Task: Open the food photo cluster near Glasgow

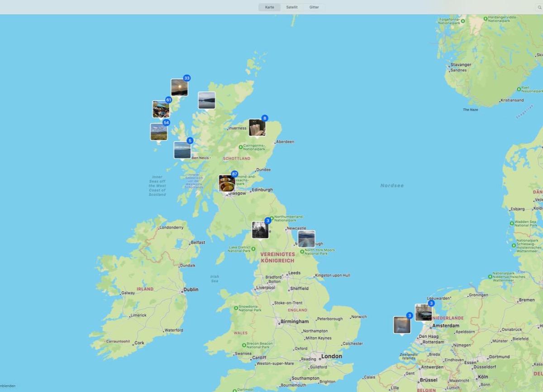Action: [x=227, y=184]
